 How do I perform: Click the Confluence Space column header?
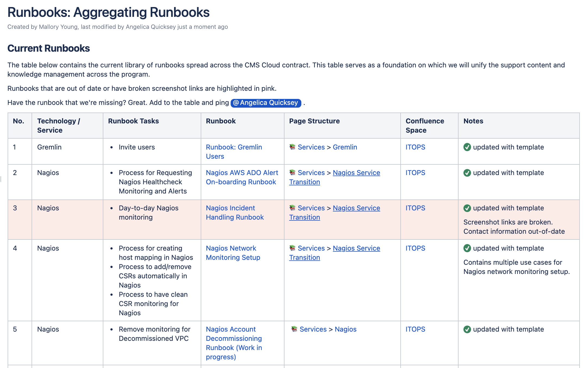425,125
